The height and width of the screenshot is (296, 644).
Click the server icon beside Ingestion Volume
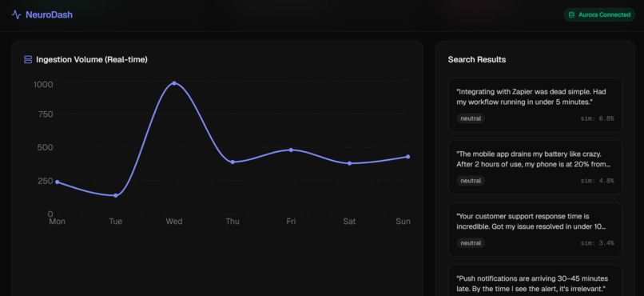tap(28, 60)
